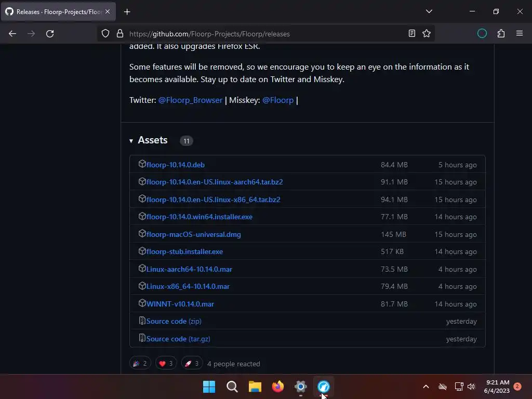Screen dimensions: 532x399
Task: Click package icon beside floorp-10.14.0.deb
Action: (142, 164)
